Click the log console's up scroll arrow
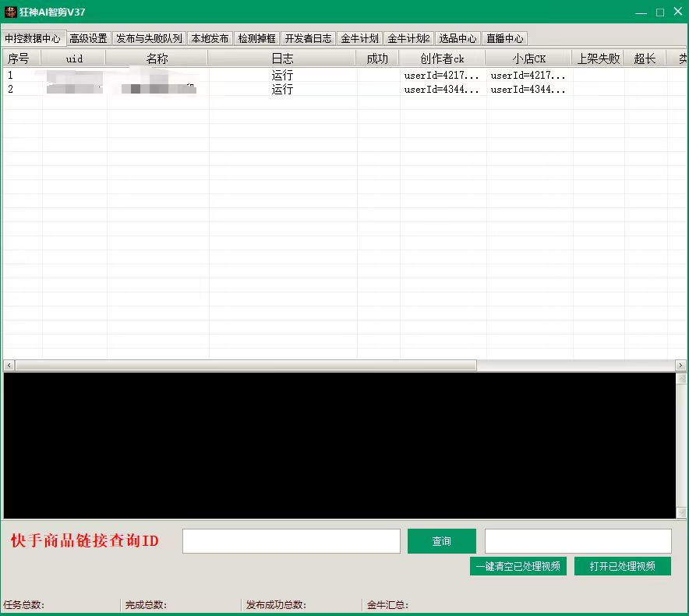The width and height of the screenshot is (689, 616). (681, 379)
